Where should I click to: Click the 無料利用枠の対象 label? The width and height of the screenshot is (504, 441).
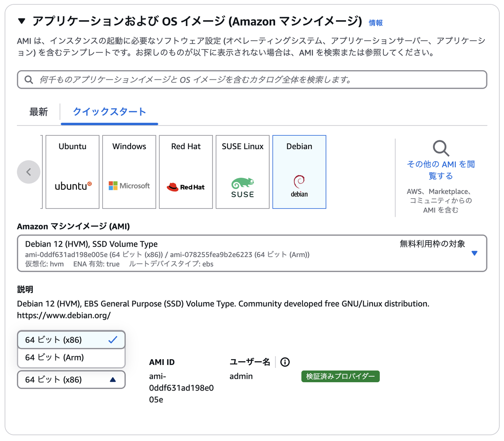tap(432, 244)
